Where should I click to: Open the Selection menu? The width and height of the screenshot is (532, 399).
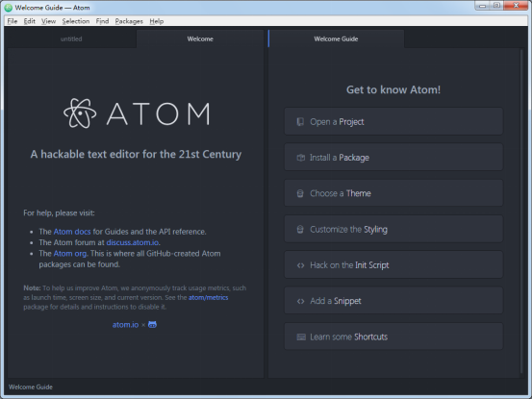[76, 21]
